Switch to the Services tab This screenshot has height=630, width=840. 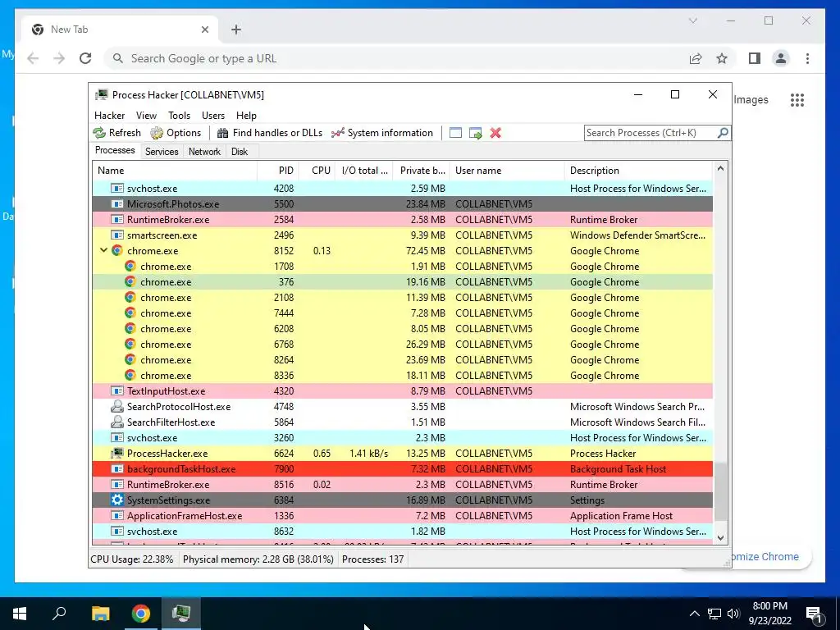point(162,152)
